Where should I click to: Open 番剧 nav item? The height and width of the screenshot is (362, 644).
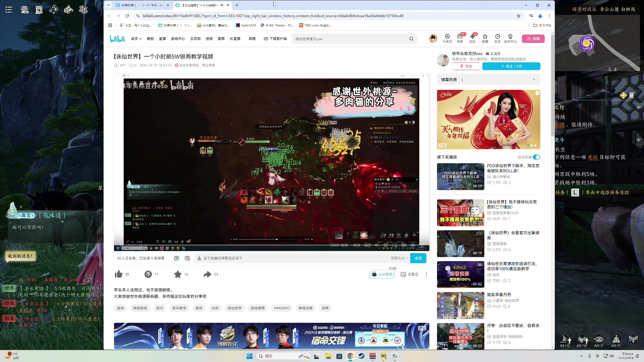(x=150, y=39)
